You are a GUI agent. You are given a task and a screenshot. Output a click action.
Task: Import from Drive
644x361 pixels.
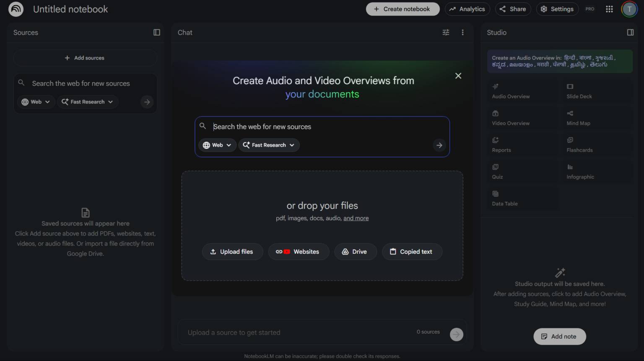(355, 252)
